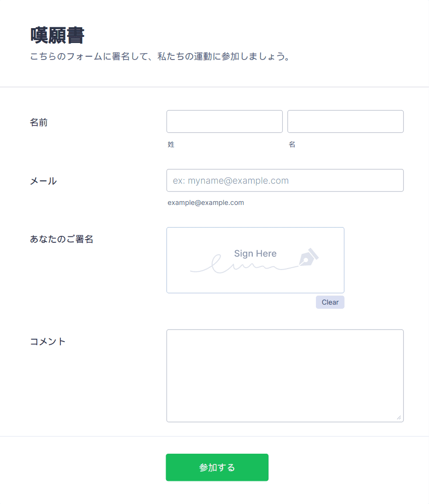Focus the メール email input field
The image size is (429, 504).
(x=285, y=180)
